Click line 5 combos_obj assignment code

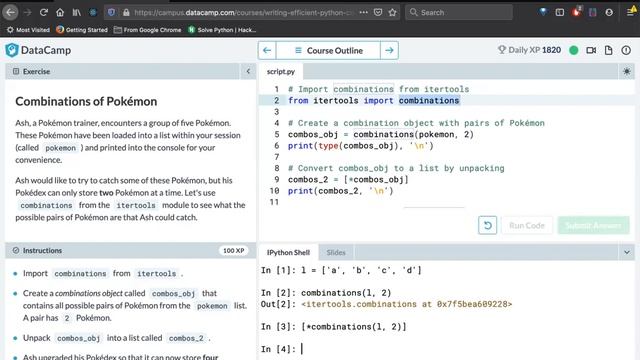tap(381, 134)
